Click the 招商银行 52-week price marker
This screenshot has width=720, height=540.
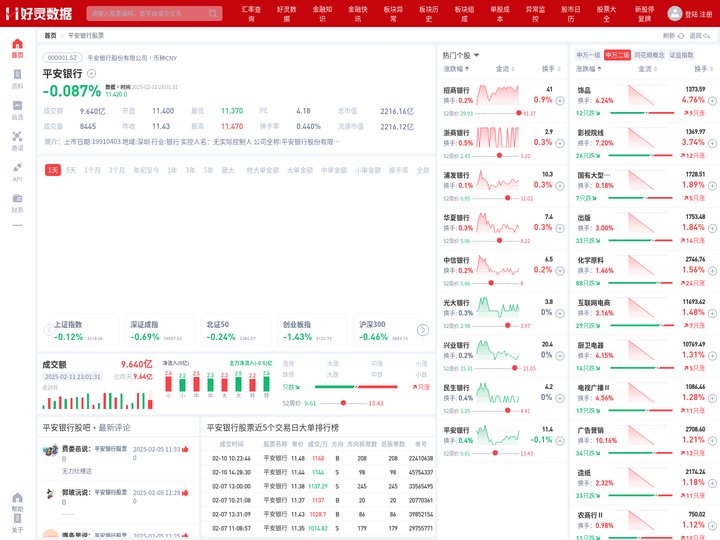(518, 113)
